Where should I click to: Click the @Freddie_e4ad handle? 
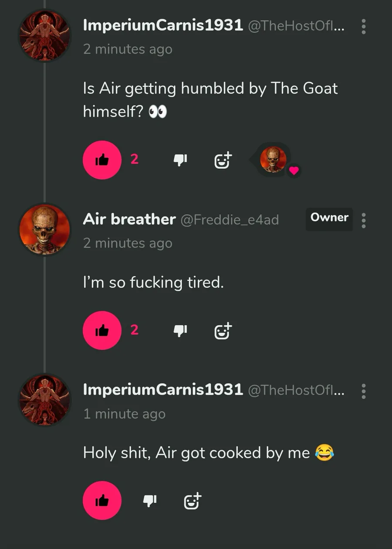[230, 219]
